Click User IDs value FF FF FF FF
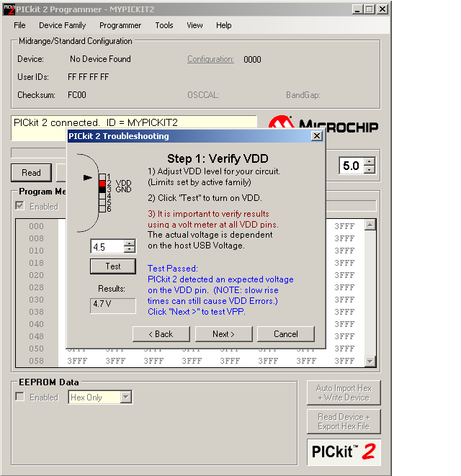 pos(88,77)
